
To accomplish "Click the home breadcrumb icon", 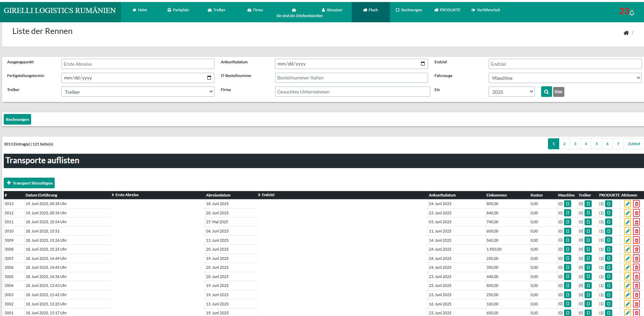I will tap(626, 33).
